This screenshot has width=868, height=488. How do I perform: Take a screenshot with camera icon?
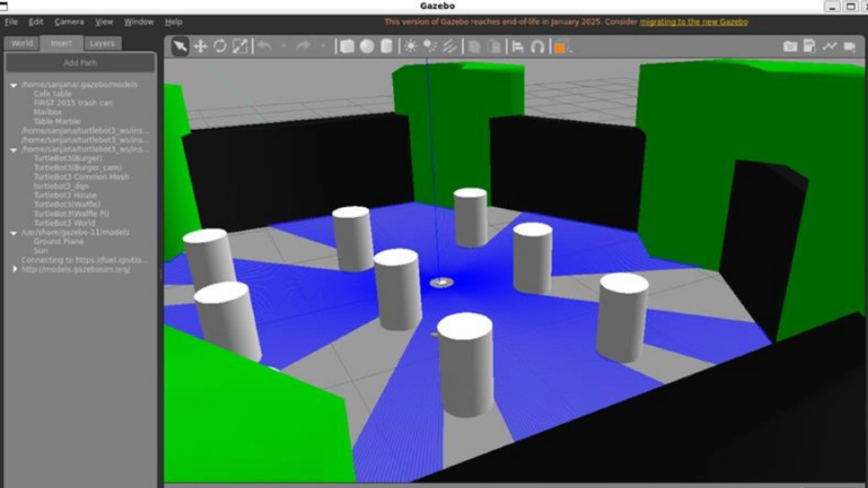pyautogui.click(x=790, y=47)
